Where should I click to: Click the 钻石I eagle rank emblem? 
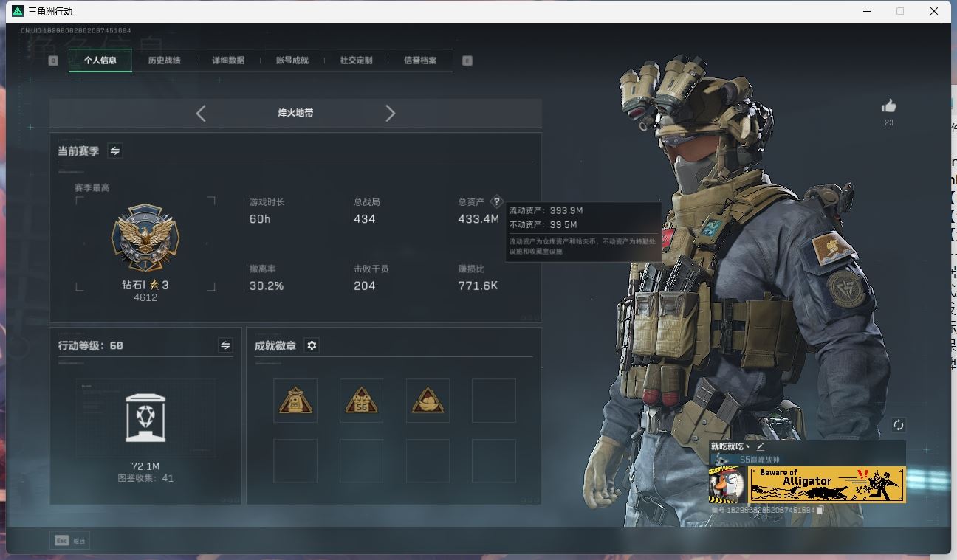(x=145, y=239)
